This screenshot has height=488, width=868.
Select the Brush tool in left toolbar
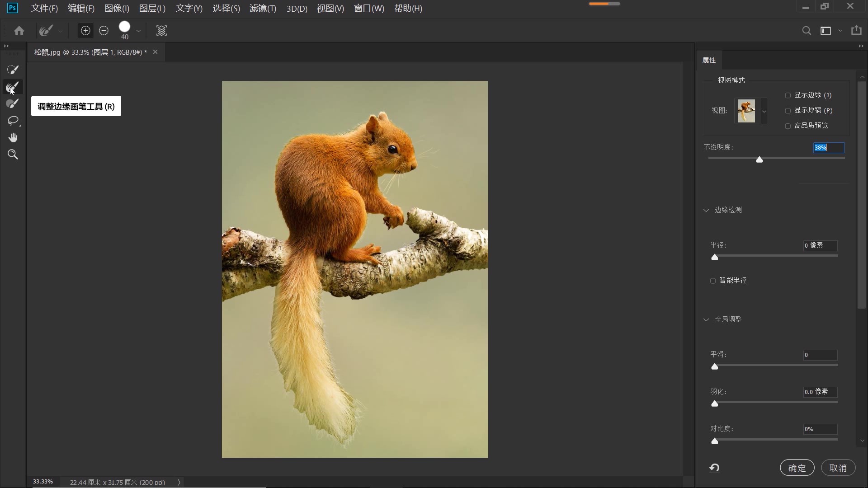click(13, 104)
